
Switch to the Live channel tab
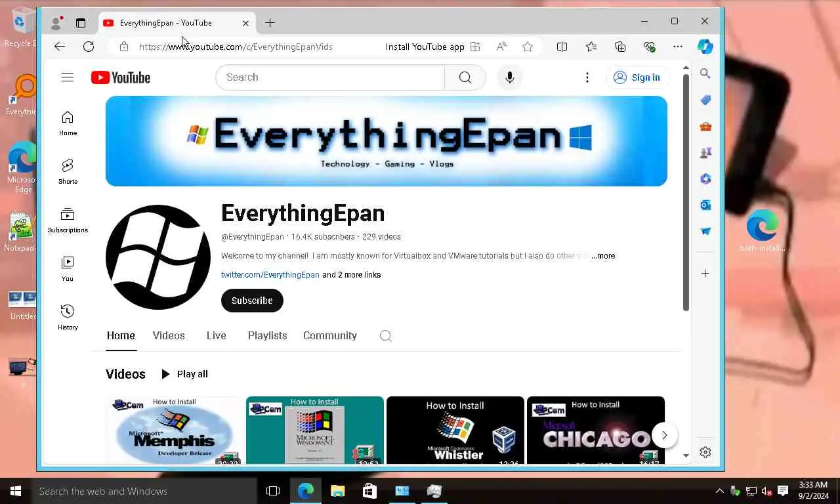[x=216, y=335]
